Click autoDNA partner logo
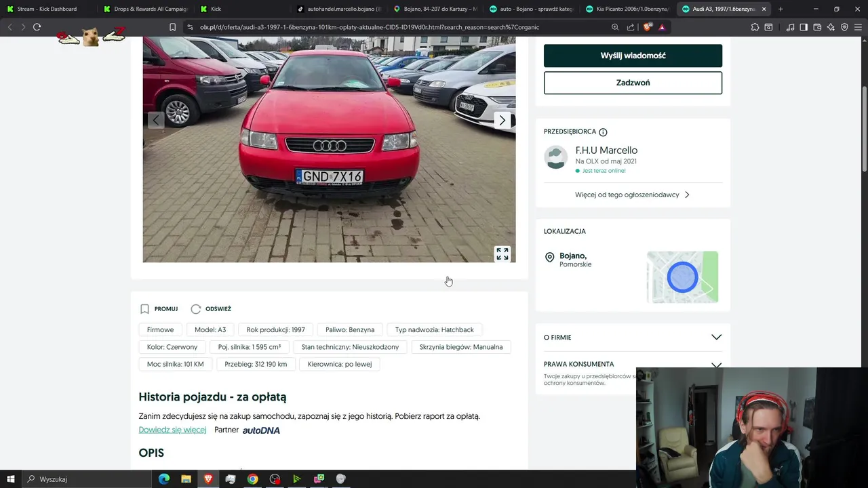This screenshot has width=868, height=488. 261,430
